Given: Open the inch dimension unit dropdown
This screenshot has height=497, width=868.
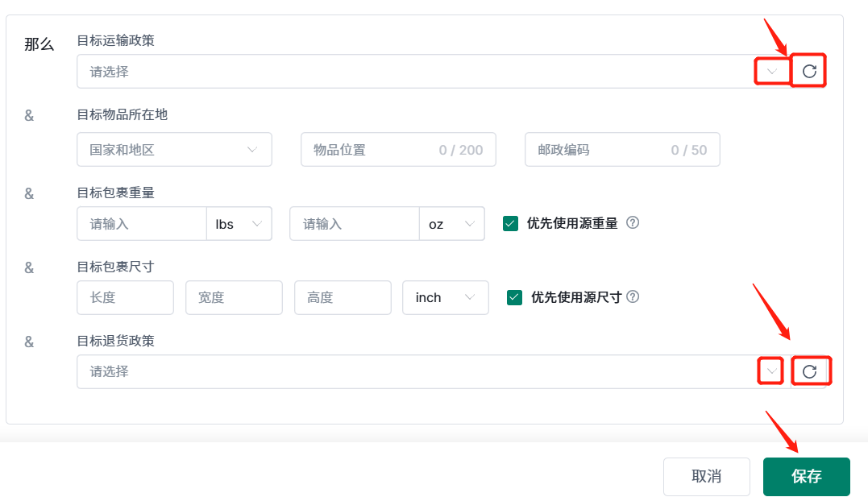Looking at the screenshot, I should tap(445, 297).
